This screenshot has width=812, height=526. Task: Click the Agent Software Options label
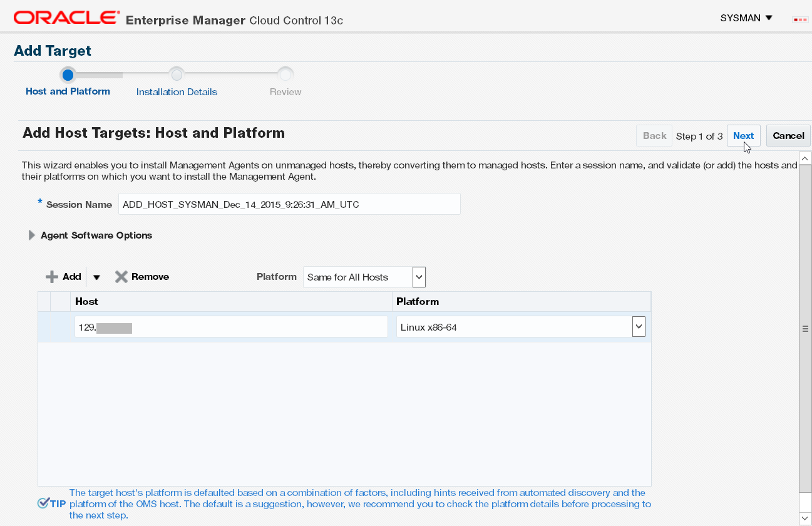click(x=96, y=235)
